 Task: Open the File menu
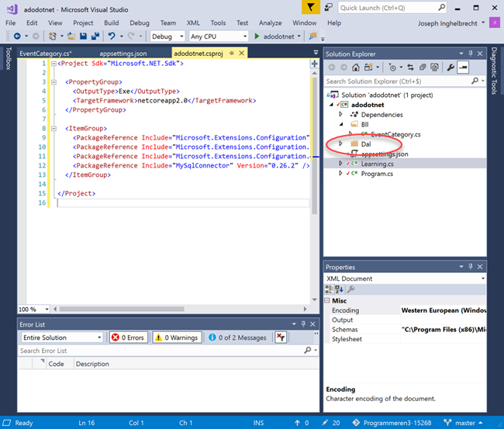[x=10, y=22]
